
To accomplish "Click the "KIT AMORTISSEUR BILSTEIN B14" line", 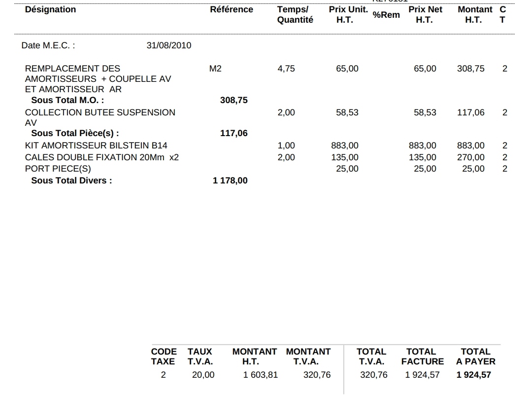I will (x=96, y=145).
